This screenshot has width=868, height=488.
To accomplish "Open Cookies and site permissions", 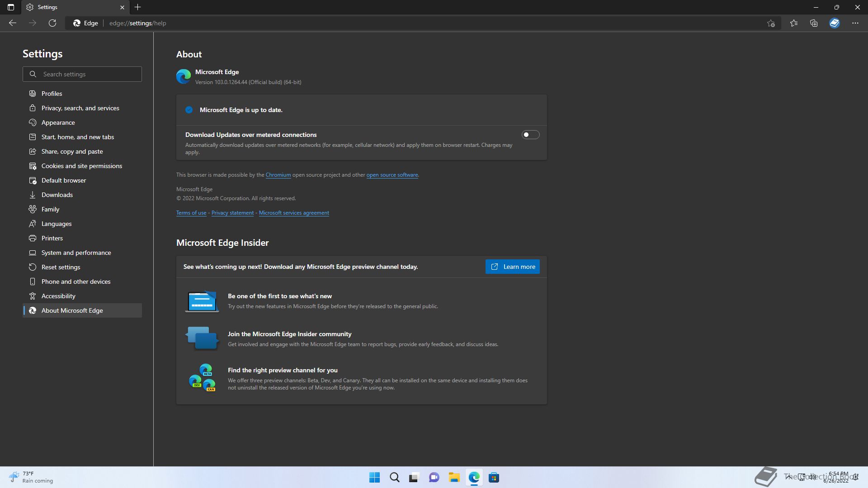I will pos(82,166).
